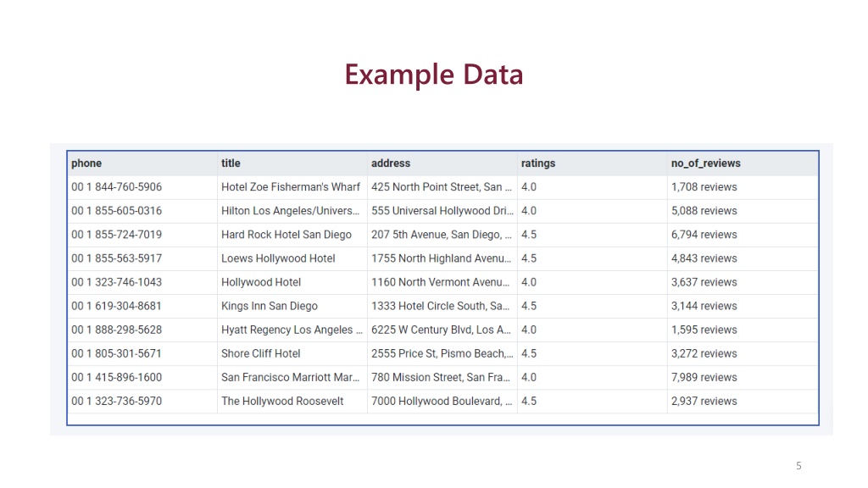Click address 2555 Price St, Pismo Beach

442,353
